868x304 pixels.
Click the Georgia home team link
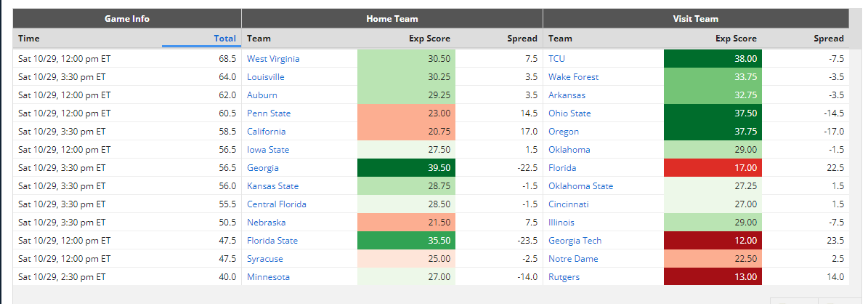tap(263, 167)
